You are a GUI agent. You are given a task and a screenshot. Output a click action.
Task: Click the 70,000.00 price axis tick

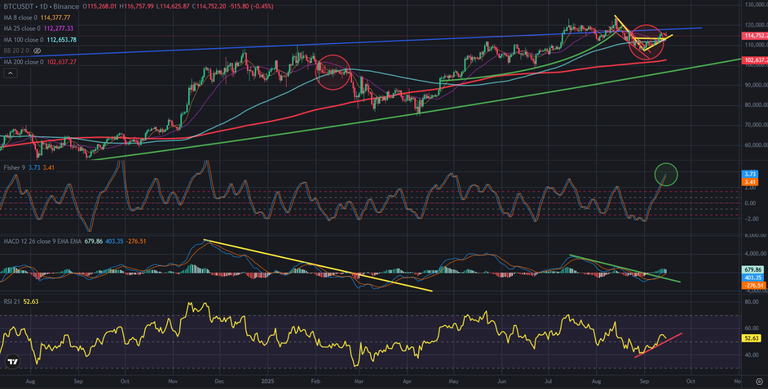point(755,125)
